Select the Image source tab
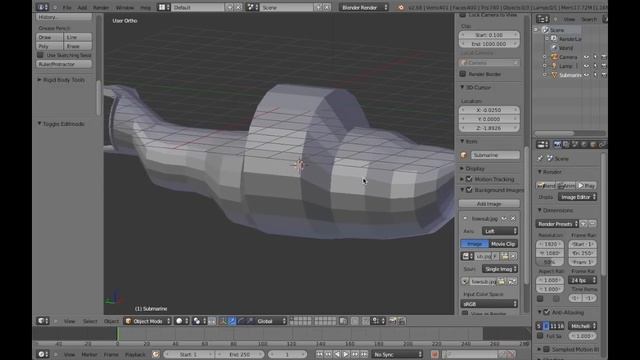 (x=474, y=244)
